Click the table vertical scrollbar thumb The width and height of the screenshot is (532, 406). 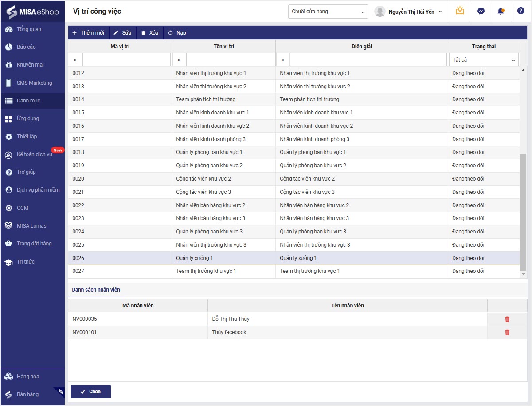coord(523,212)
